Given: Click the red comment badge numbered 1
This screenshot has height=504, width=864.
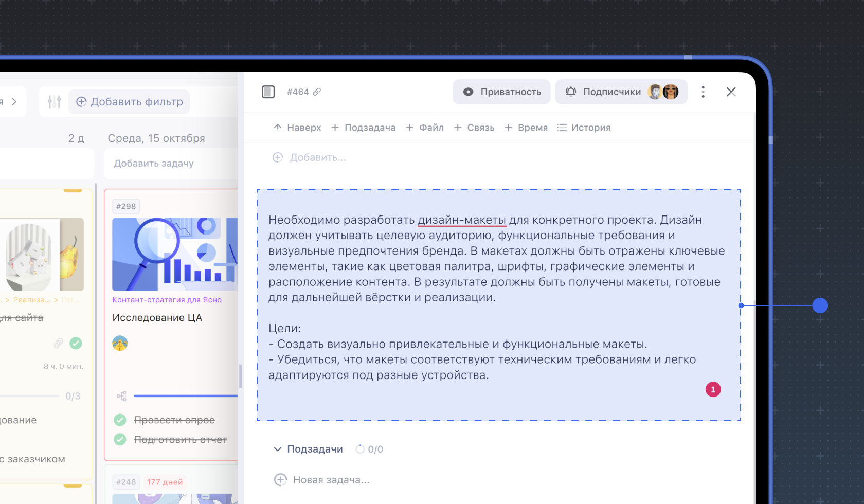Looking at the screenshot, I should tap(713, 390).
